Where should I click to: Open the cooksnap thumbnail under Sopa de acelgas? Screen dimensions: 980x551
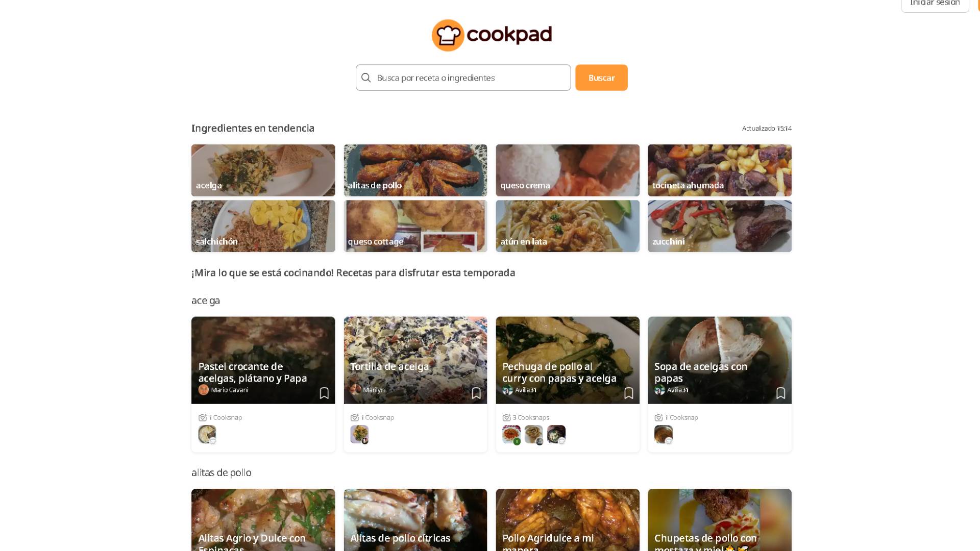pos(664,434)
